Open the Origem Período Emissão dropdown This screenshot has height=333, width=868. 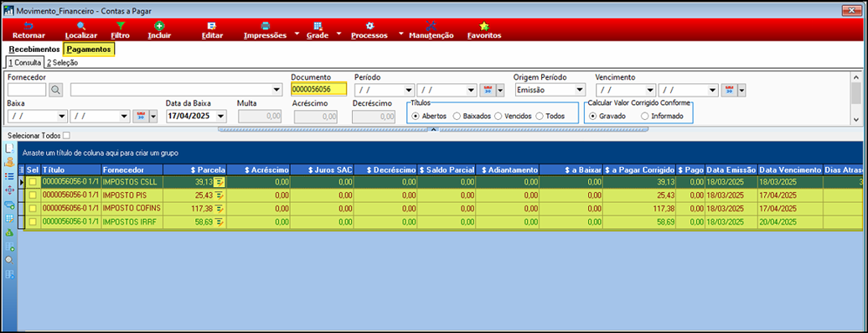tap(580, 90)
